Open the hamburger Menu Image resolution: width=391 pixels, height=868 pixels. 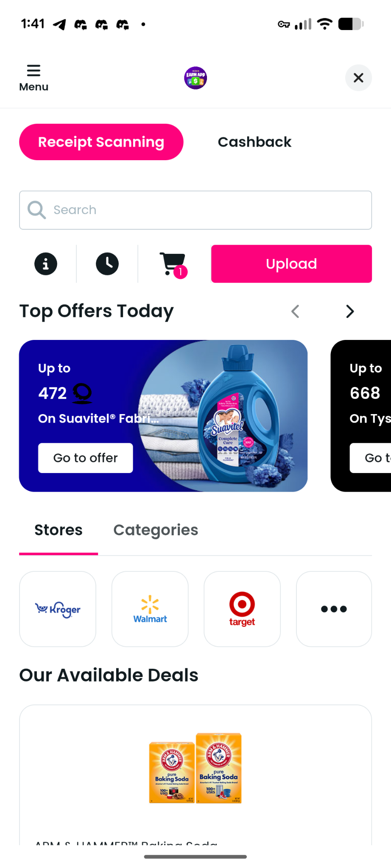tap(34, 78)
